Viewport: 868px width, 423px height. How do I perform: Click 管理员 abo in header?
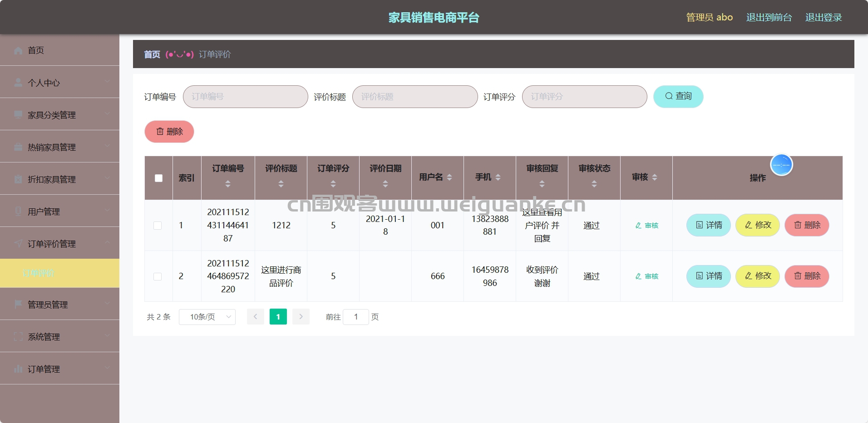709,17
